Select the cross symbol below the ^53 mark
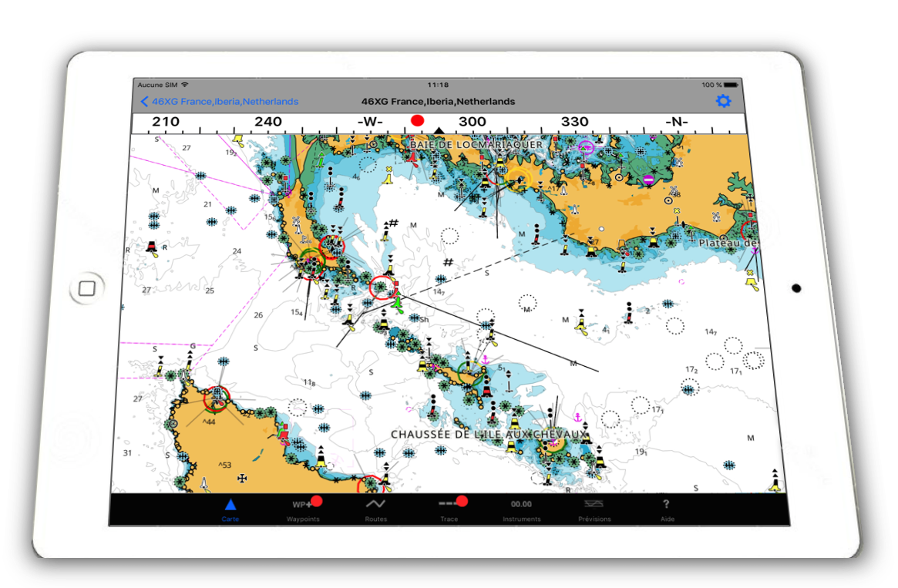This screenshot has height=588, width=898. click(x=242, y=478)
